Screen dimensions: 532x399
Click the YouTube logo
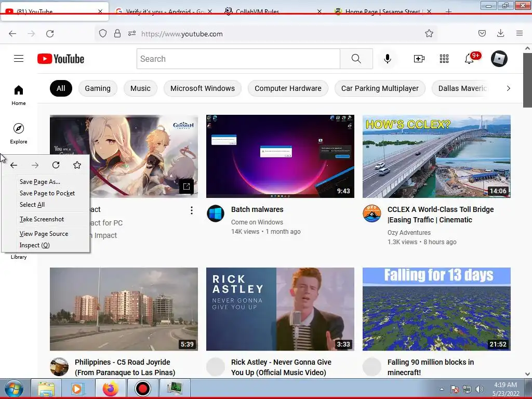[61, 59]
